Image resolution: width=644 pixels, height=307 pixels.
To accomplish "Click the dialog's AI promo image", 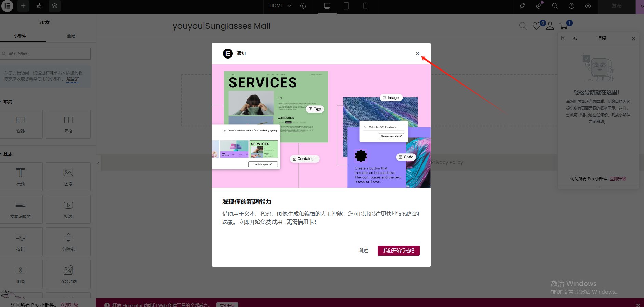I will coord(321,126).
